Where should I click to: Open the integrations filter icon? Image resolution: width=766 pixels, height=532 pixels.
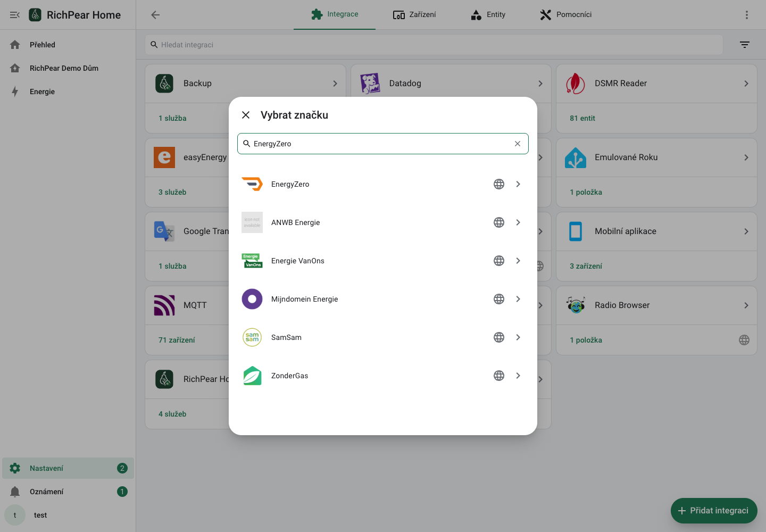click(x=745, y=45)
